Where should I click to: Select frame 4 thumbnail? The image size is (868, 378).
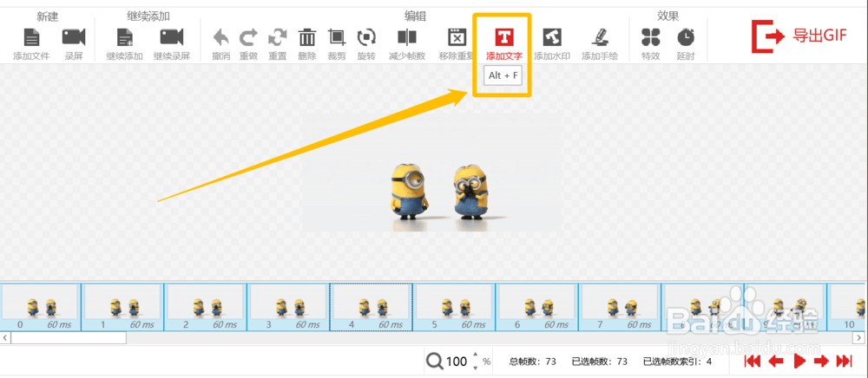(x=372, y=307)
